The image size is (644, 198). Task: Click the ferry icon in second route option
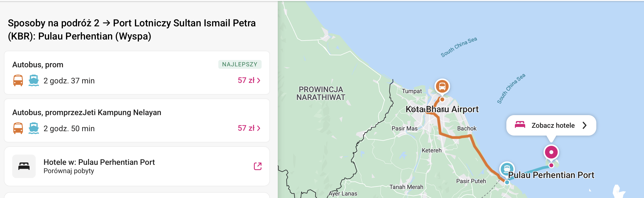(x=33, y=128)
